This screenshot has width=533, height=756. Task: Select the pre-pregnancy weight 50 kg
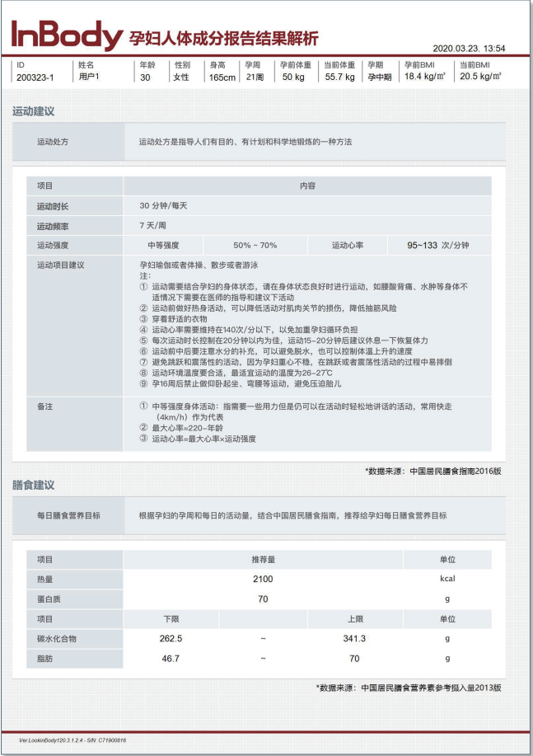pyautogui.click(x=293, y=77)
